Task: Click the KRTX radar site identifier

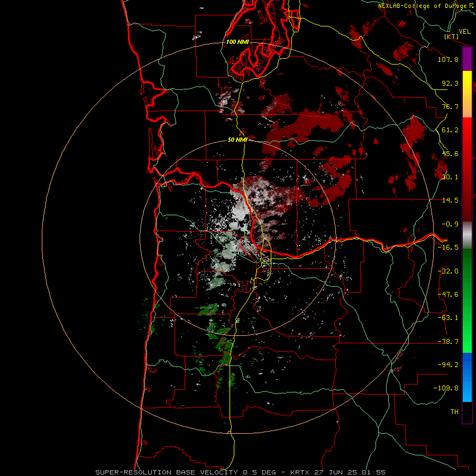Action: point(300,472)
